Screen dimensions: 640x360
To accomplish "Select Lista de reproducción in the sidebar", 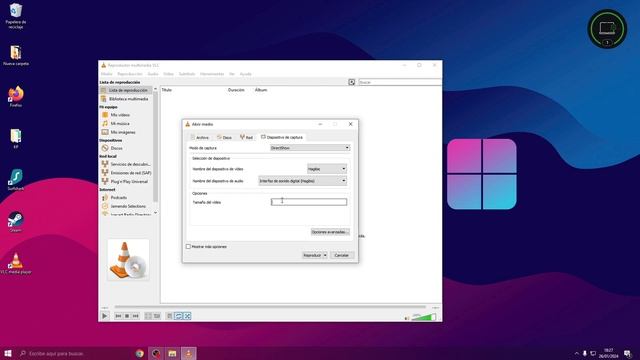I will tap(126, 90).
